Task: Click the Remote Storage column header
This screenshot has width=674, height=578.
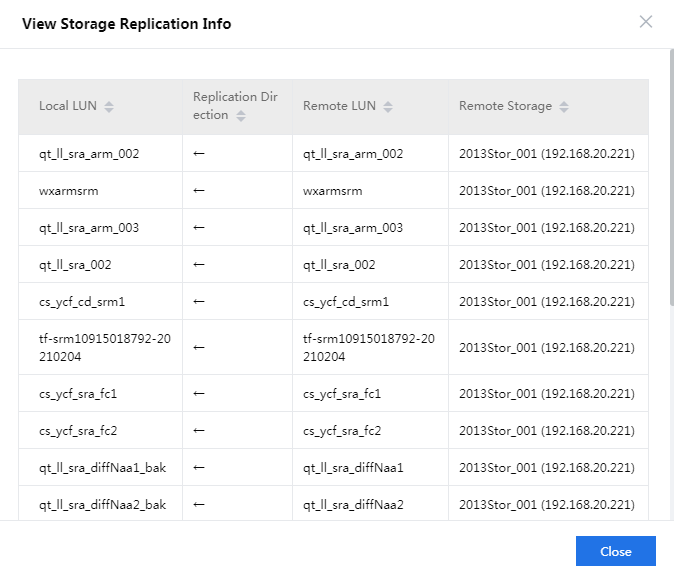Action: pos(505,106)
